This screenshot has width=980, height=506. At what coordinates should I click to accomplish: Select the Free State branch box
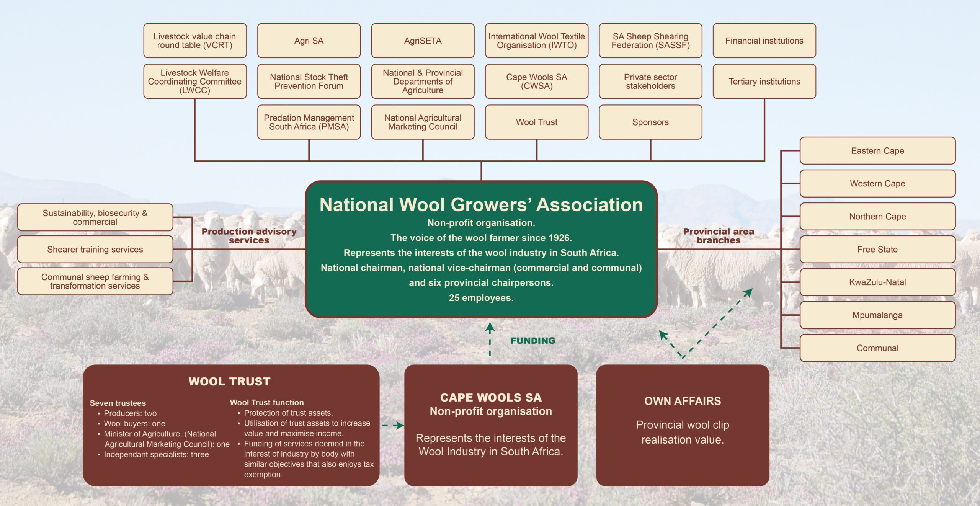[x=877, y=250]
